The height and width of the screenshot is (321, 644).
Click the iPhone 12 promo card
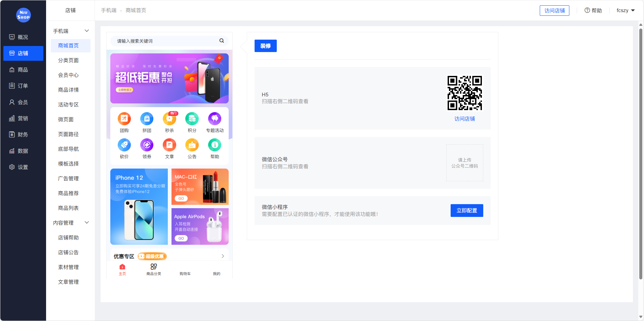[x=139, y=207]
